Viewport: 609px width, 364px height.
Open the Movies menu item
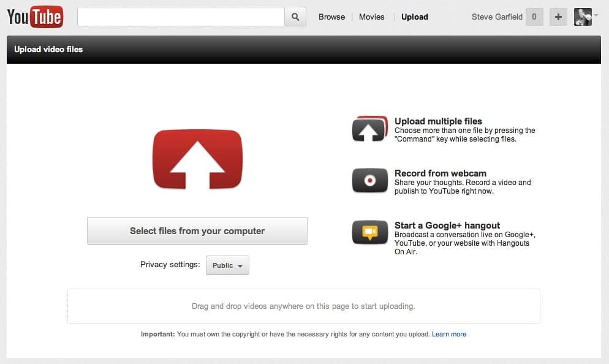[x=372, y=17]
